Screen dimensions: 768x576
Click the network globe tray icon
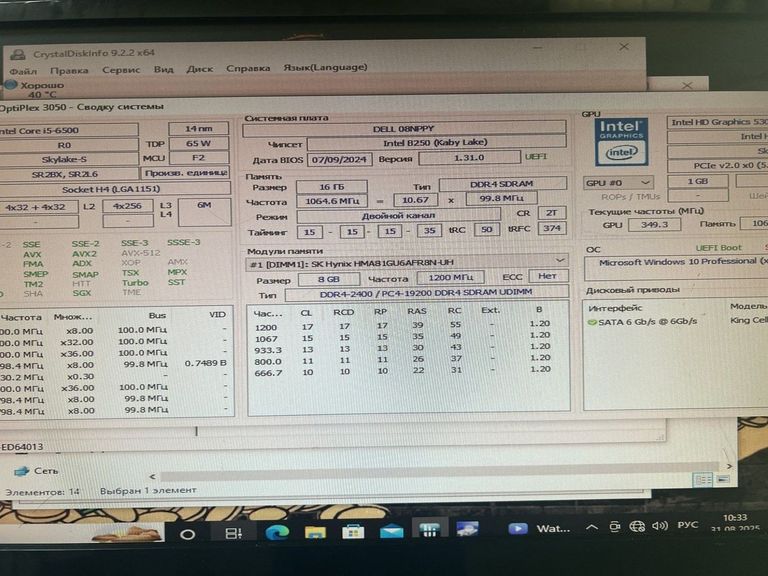637,527
